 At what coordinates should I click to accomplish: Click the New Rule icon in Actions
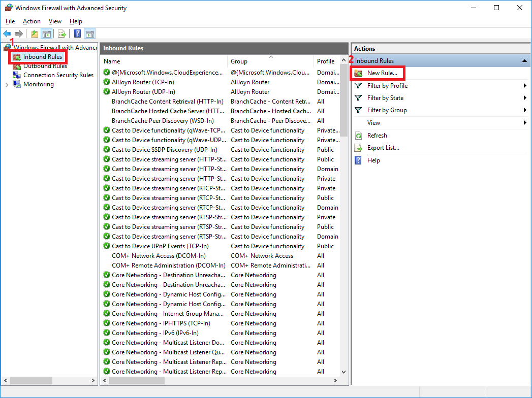point(358,73)
